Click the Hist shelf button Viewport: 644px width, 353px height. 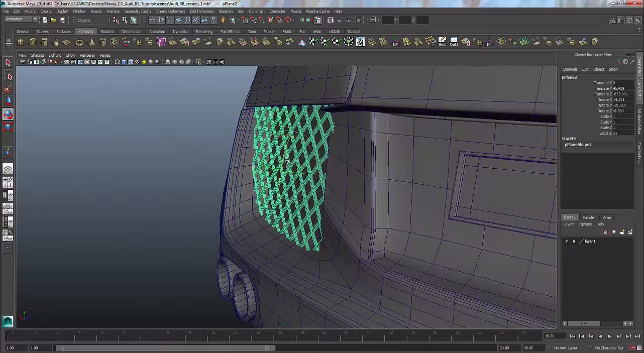point(442,42)
